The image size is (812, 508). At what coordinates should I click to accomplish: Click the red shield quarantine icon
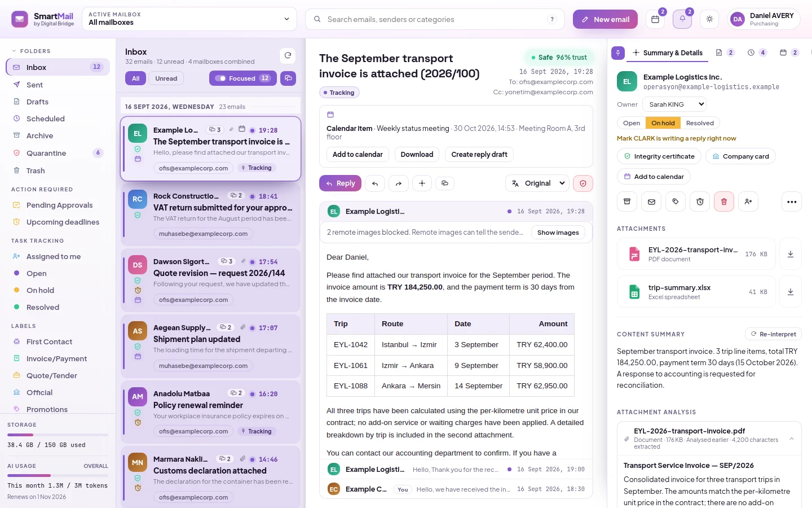[583, 183]
